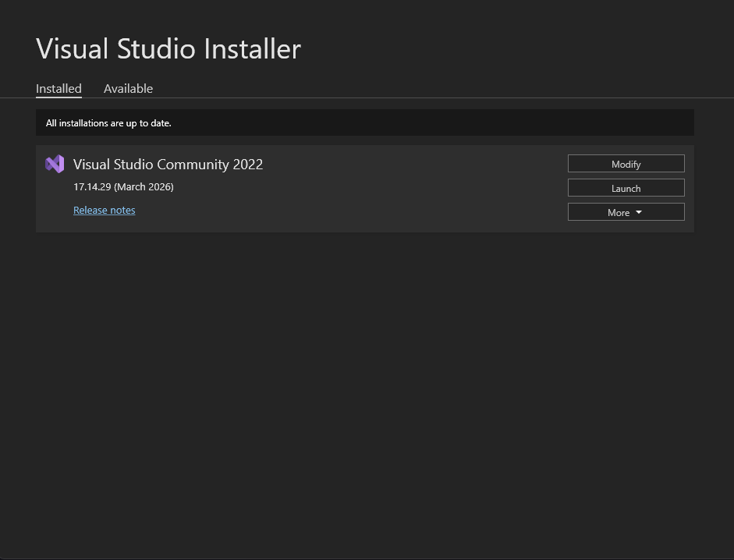The image size is (734, 560).
Task: Click the Visual Studio Community 2022 product icon
Action: pos(55,164)
